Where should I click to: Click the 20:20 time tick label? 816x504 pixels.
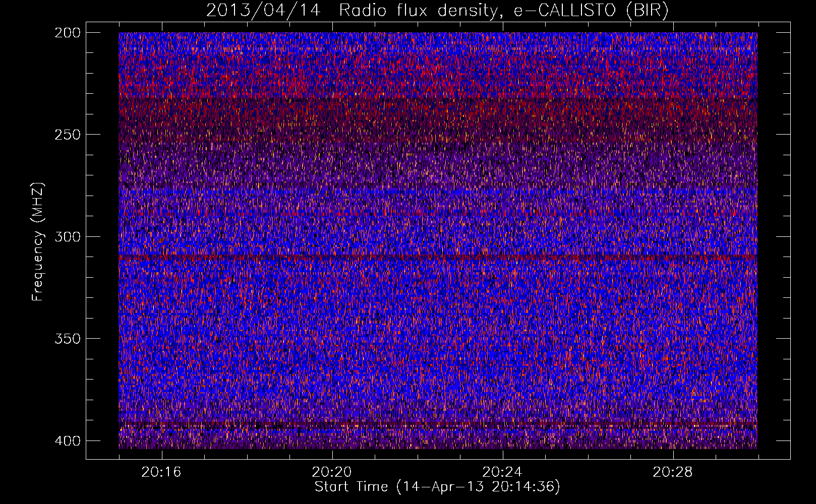[332, 472]
